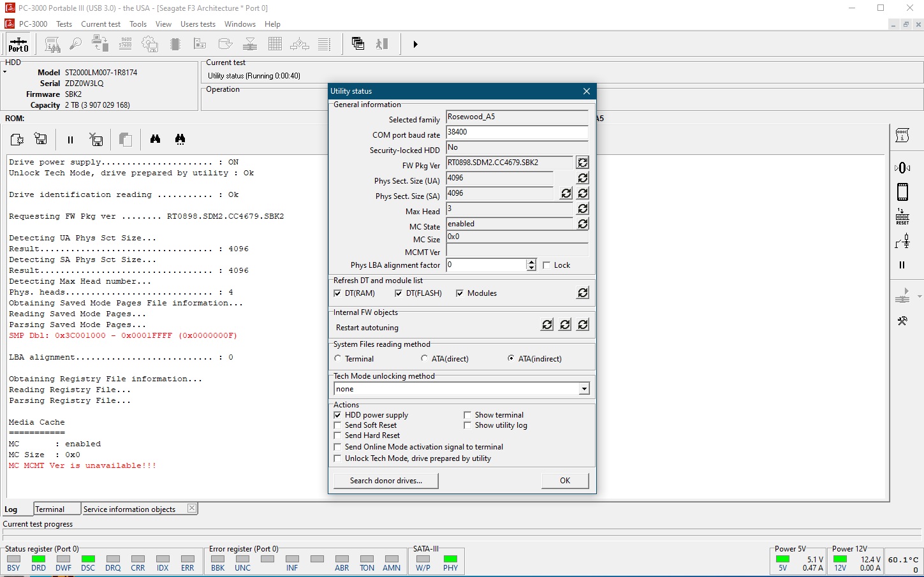The height and width of the screenshot is (577, 924).
Task: Increase or decrease Phys LBA alignment factor with the spinner
Action: pyautogui.click(x=531, y=265)
